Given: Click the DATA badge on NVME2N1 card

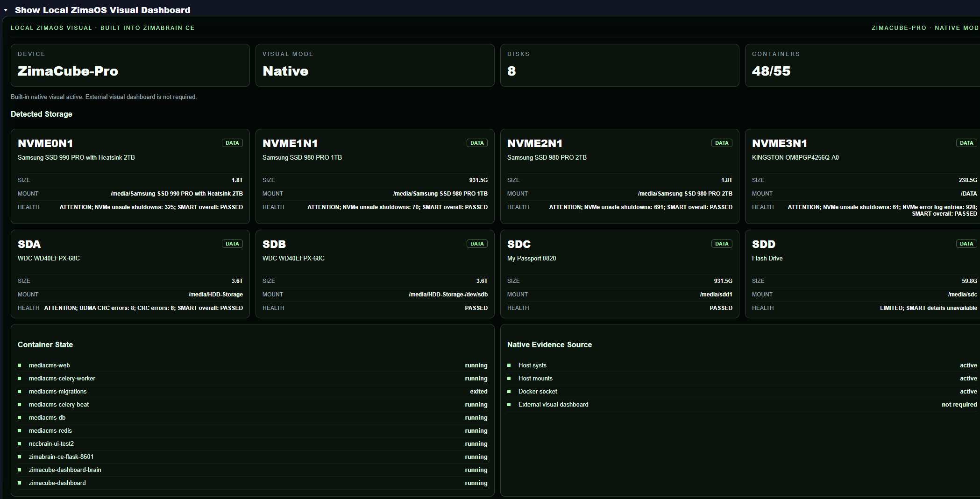Looking at the screenshot, I should click(722, 143).
